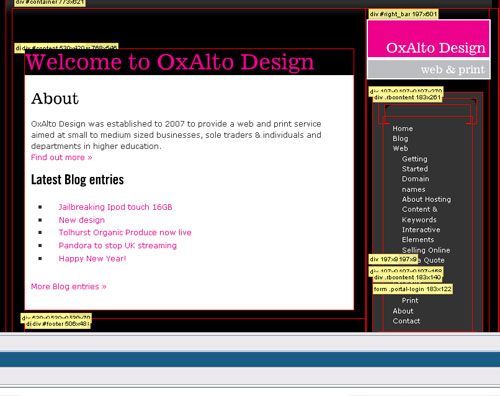Open 'Pandora to stop UK streaming' entry
The height and width of the screenshot is (396, 500).
118,246
